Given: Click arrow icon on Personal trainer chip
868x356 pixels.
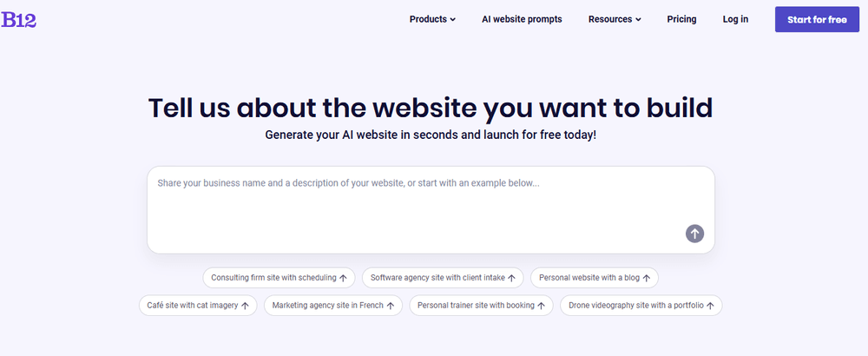Looking at the screenshot, I should point(542,307).
